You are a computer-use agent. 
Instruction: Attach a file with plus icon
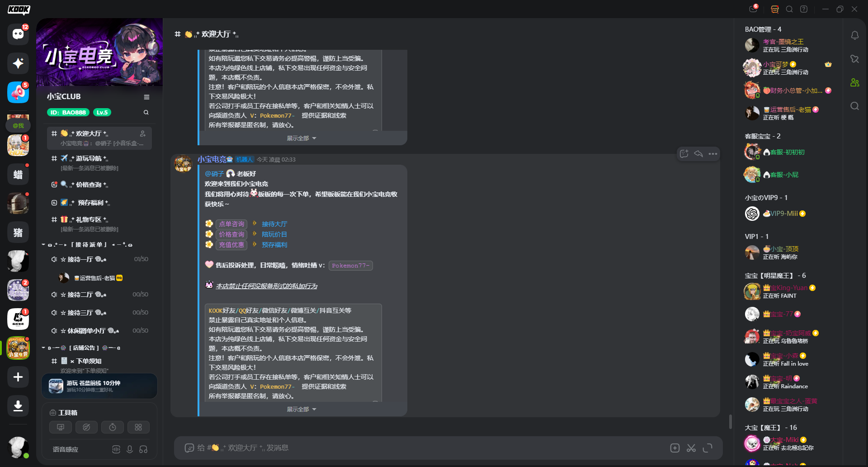click(x=675, y=448)
